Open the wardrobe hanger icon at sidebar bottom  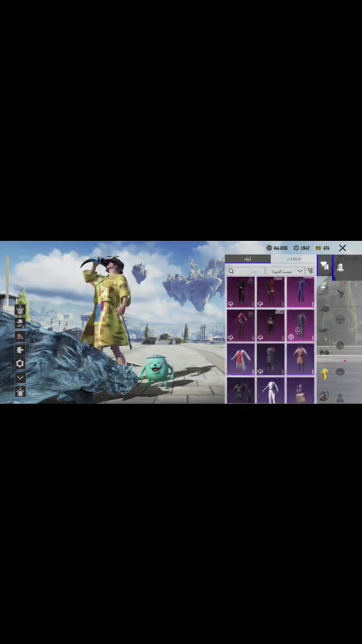(x=20, y=392)
